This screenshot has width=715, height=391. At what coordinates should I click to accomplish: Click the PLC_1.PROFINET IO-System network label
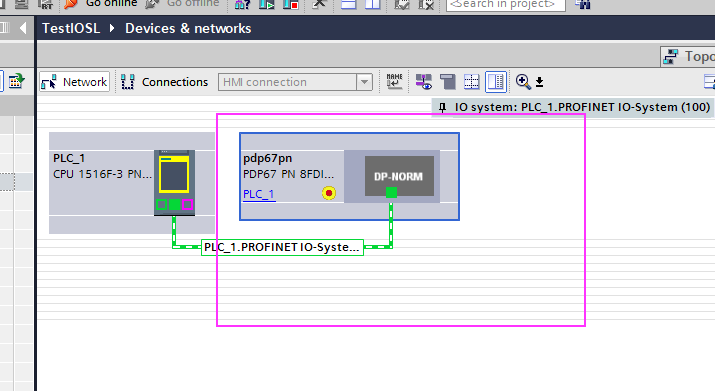282,247
